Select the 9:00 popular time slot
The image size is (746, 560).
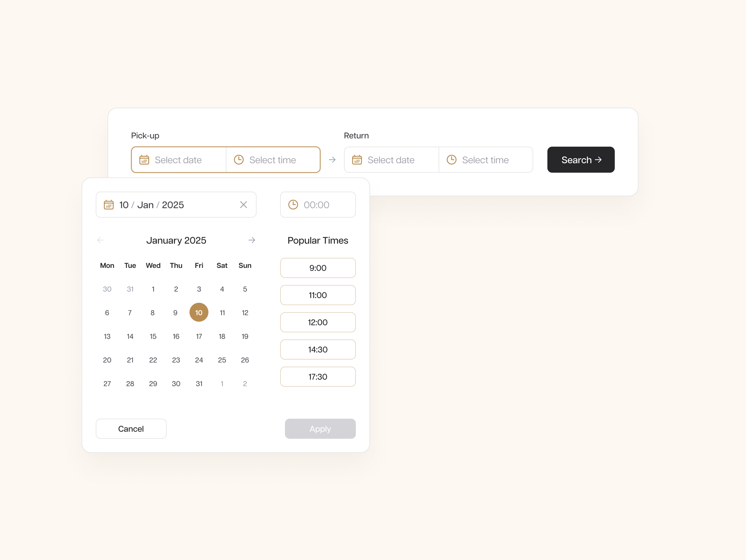tap(317, 268)
